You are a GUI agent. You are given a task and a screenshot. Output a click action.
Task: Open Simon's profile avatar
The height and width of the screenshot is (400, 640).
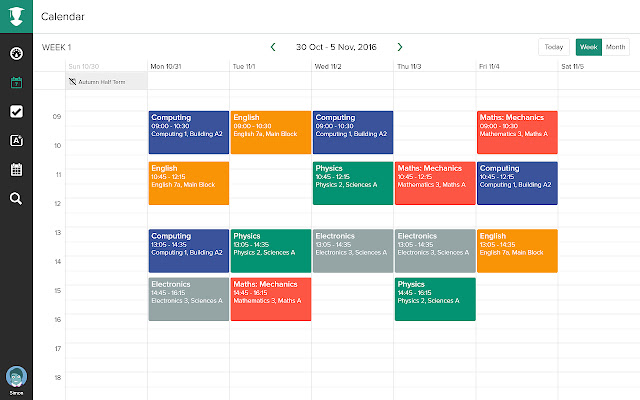pos(16,377)
